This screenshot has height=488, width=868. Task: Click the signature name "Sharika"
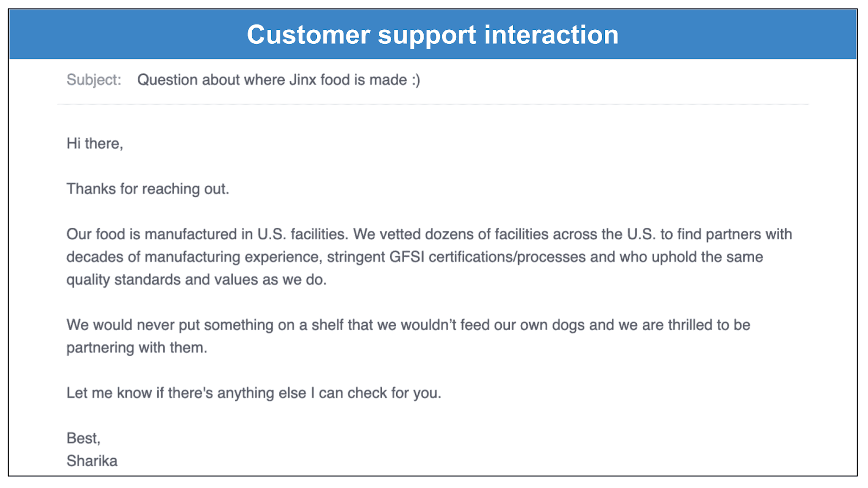coord(92,461)
